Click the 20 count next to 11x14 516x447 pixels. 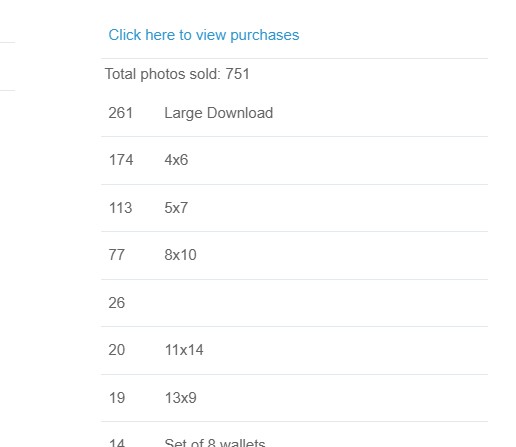pyautogui.click(x=117, y=350)
